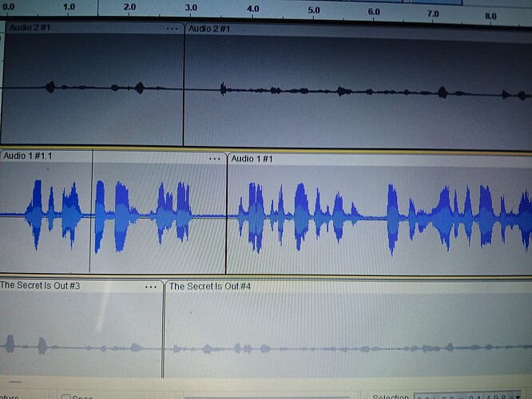532x399 pixels.
Task: Click the 3.0 mark on the timeline ruler
Action: pyautogui.click(x=191, y=8)
